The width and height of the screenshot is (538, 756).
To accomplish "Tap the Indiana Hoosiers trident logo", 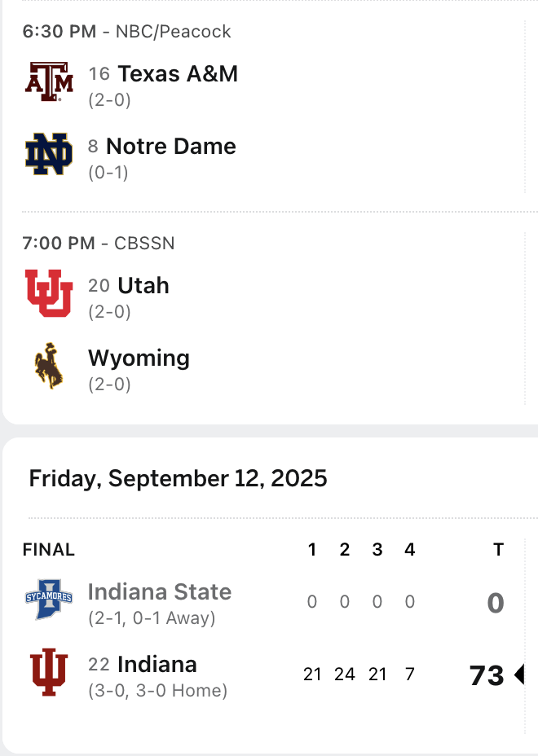I will tap(49, 672).
